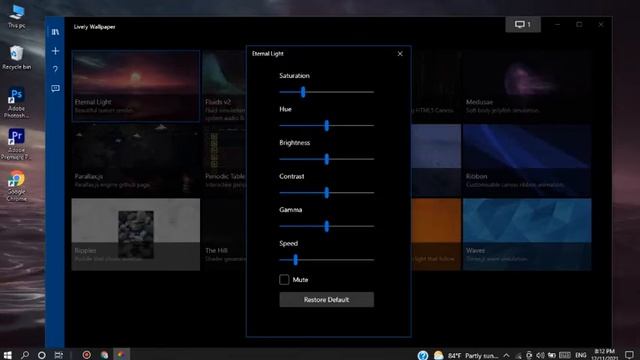Open Adobe Photoshop desktop shortcut

[x=16, y=103]
